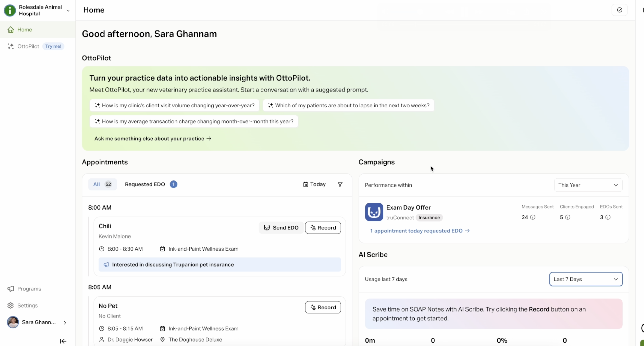Open the This Year performance dropdown

pyautogui.click(x=588, y=185)
